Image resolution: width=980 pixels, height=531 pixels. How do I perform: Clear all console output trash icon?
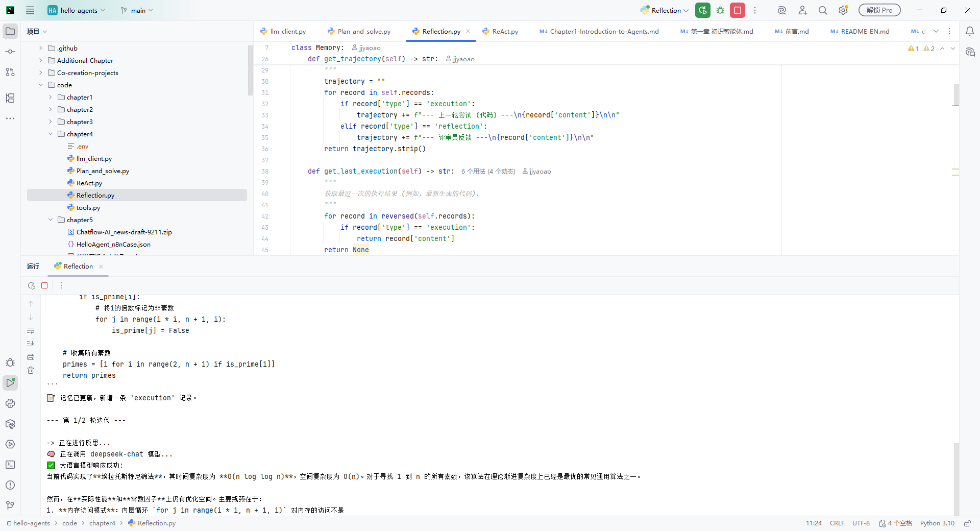click(x=31, y=370)
